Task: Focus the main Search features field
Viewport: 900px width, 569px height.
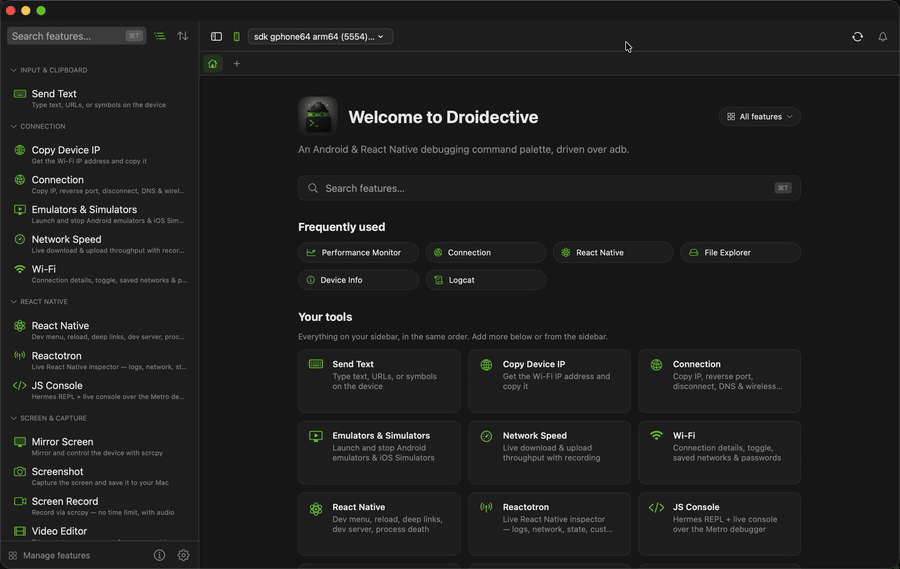Action: (549, 188)
